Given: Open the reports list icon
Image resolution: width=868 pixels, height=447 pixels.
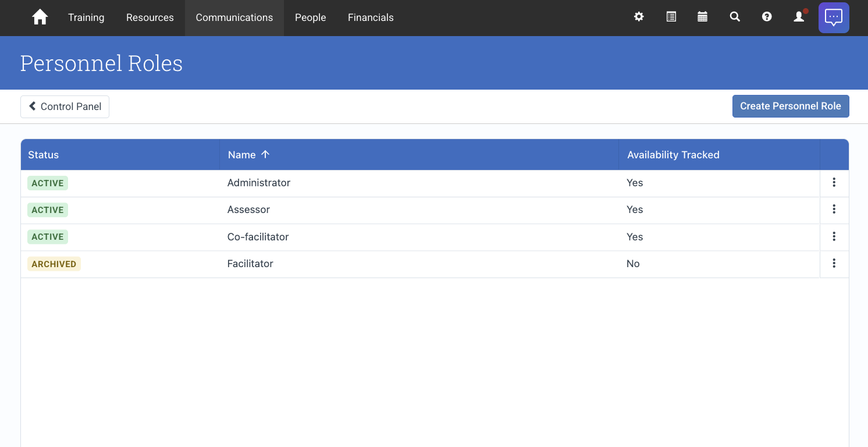Looking at the screenshot, I should (671, 17).
